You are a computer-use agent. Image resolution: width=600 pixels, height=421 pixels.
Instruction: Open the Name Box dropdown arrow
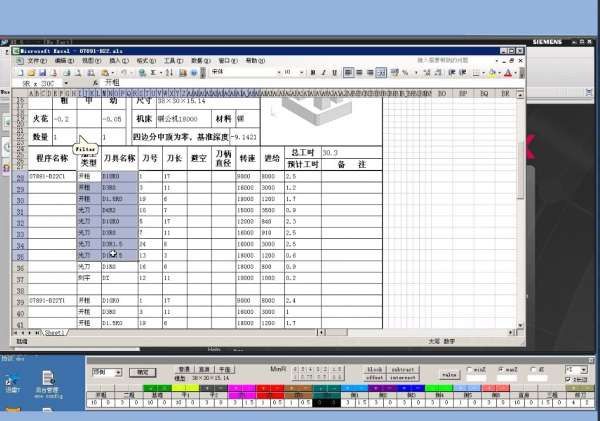[x=66, y=83]
